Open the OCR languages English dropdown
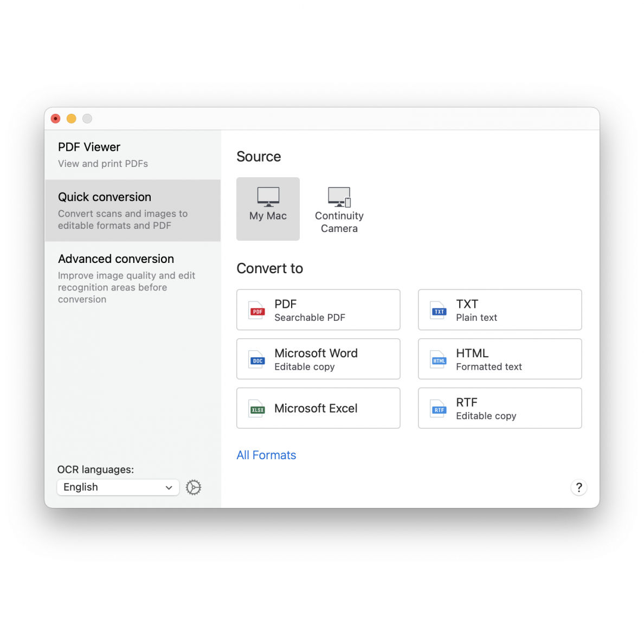The image size is (644, 644). coord(118,487)
